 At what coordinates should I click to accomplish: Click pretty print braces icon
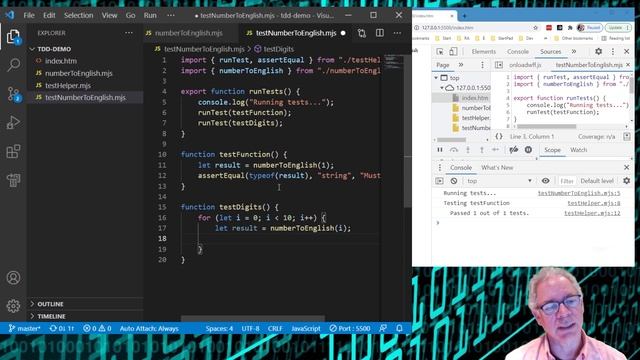[x=499, y=136]
